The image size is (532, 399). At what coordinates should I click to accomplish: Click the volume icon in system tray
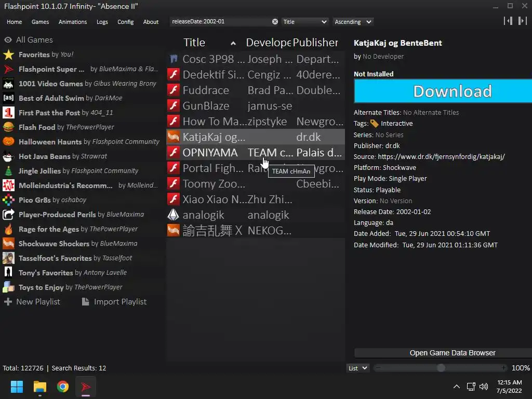click(x=484, y=387)
